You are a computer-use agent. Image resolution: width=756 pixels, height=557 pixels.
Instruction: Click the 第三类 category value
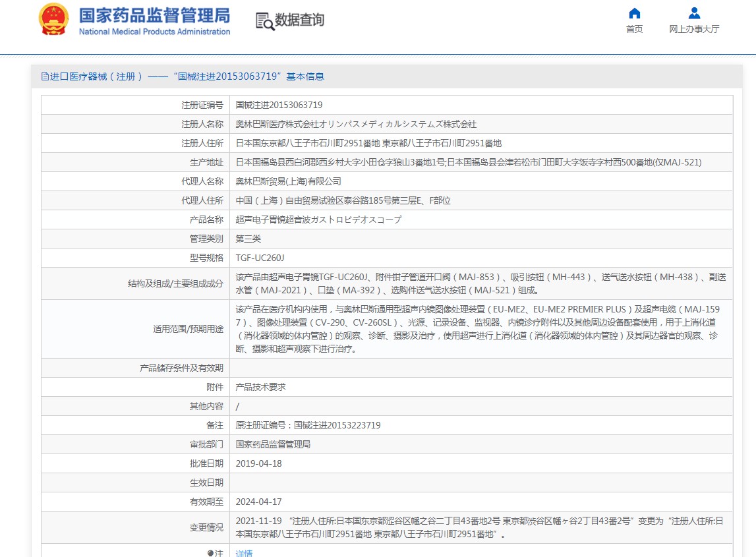point(248,239)
